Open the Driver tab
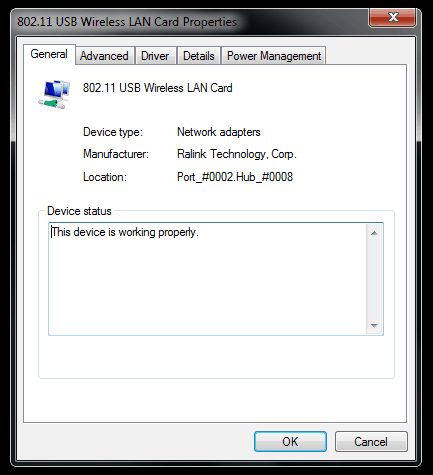433x475 pixels. 155,56
